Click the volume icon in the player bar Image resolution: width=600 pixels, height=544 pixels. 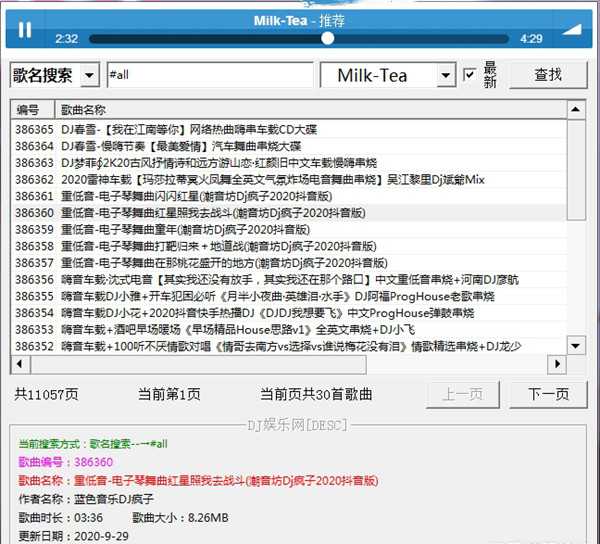pos(573,29)
